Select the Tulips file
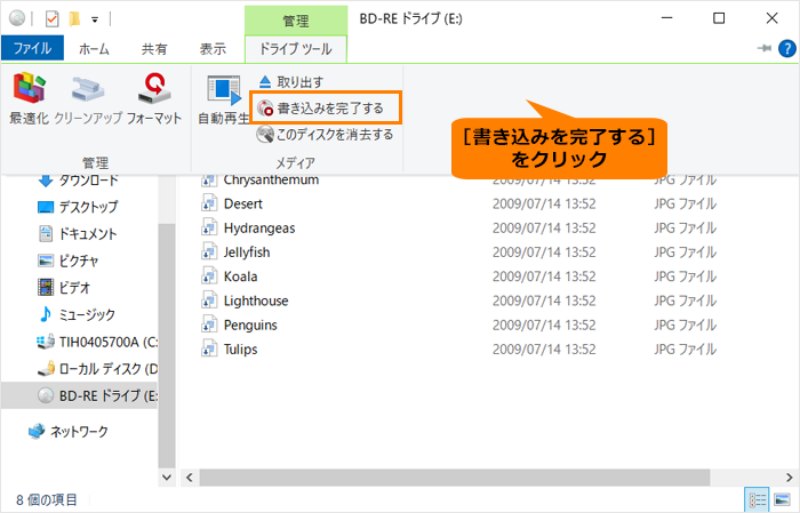This screenshot has height=513, width=800. tap(240, 349)
